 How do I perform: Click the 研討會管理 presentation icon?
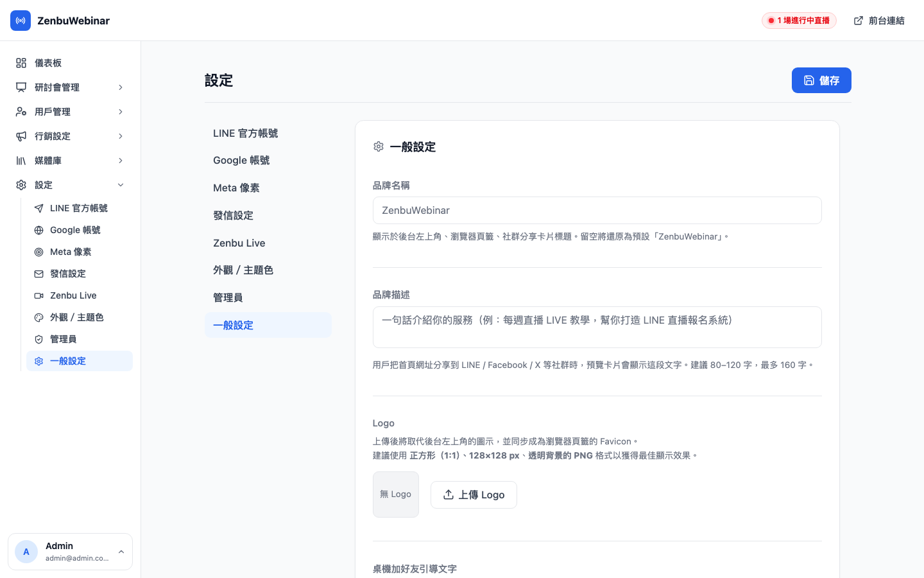point(21,87)
